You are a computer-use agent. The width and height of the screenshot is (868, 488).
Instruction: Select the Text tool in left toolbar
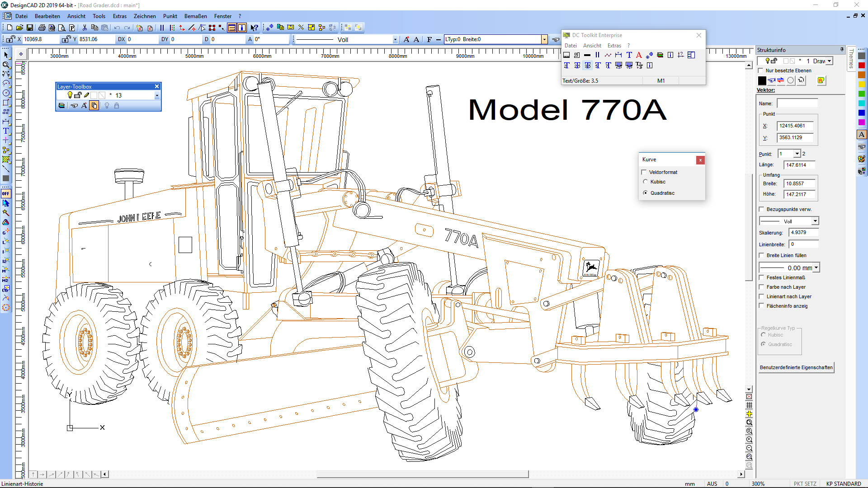click(6, 131)
